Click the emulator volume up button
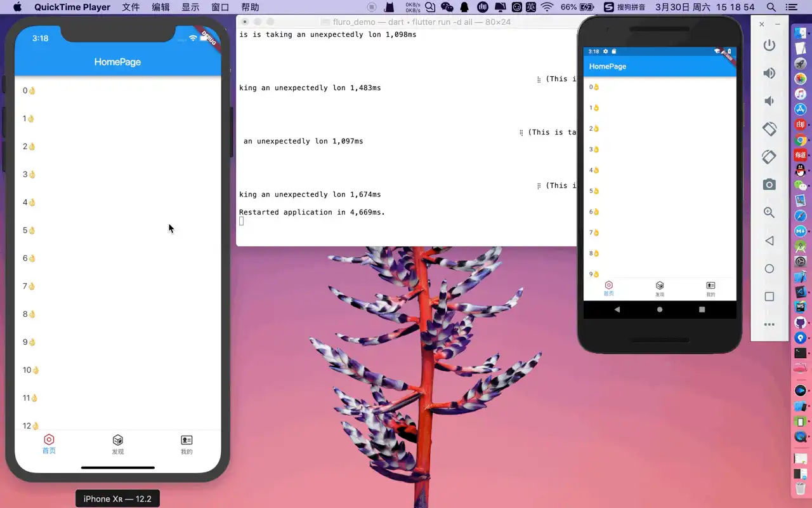 point(769,73)
